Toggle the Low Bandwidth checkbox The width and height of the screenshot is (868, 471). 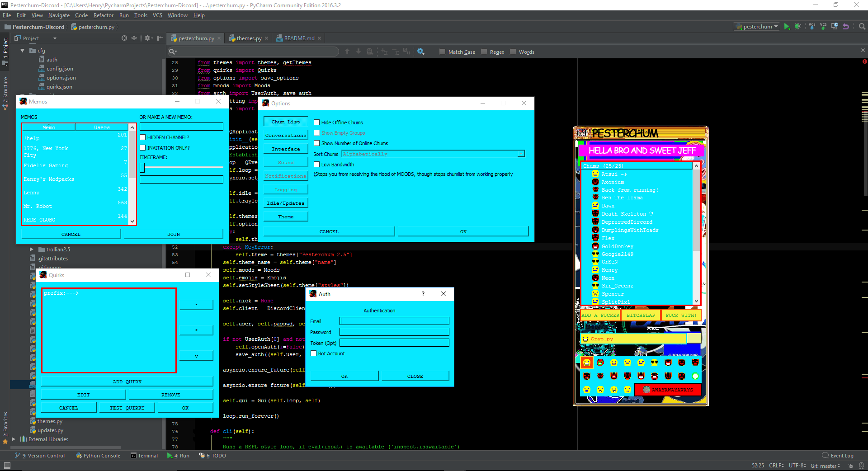[317, 165]
